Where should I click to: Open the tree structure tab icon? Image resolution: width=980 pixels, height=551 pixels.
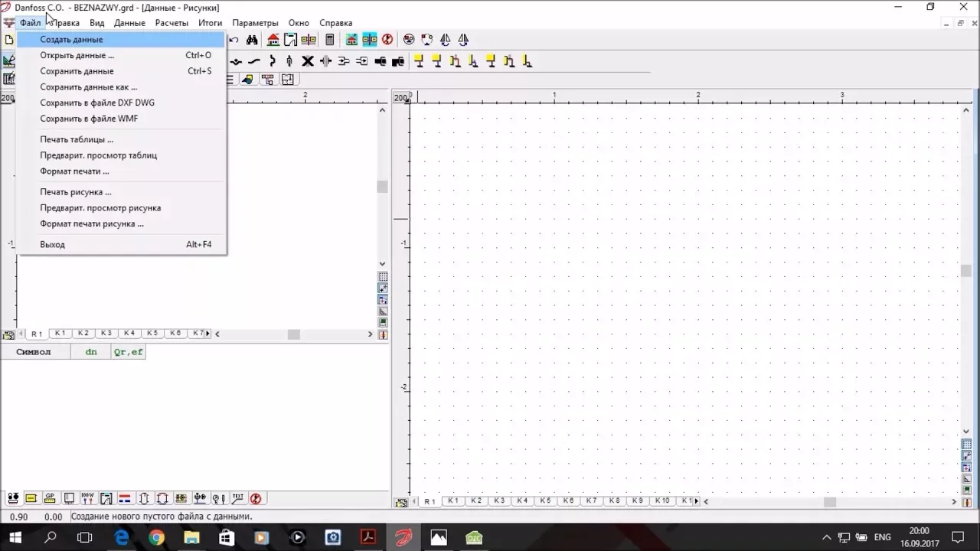pyautogui.click(x=267, y=79)
